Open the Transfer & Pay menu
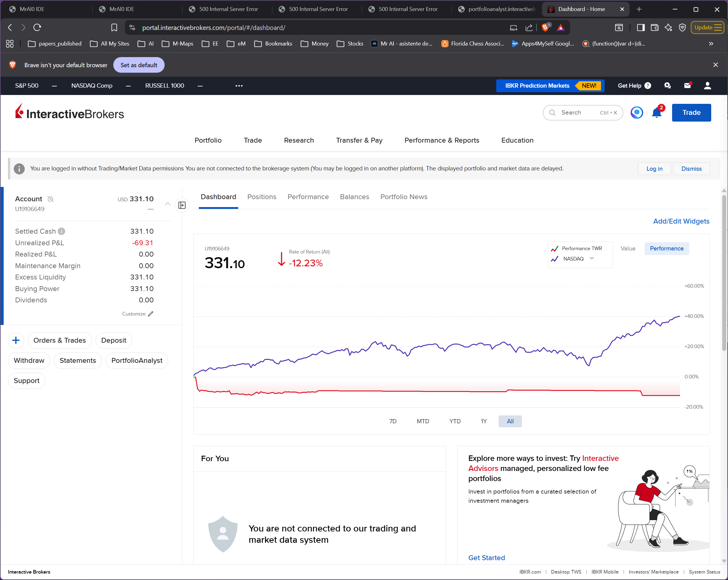Viewport: 728px width, 580px height. click(359, 140)
